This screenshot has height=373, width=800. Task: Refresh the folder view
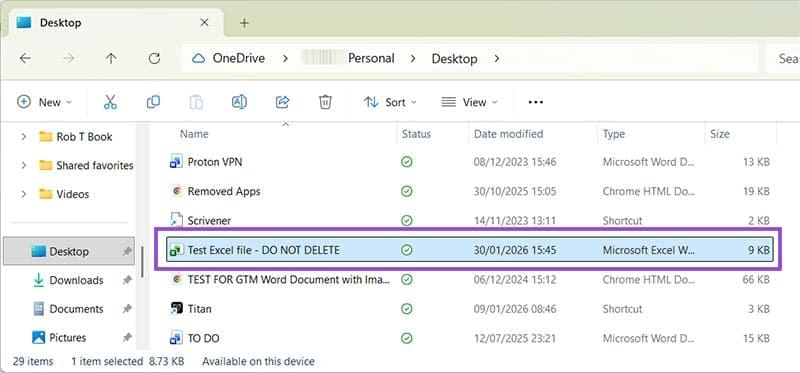tap(154, 58)
